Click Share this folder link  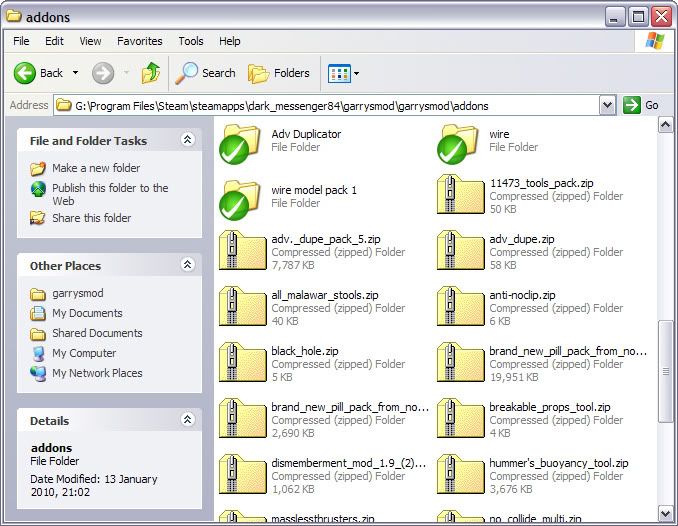[91, 218]
